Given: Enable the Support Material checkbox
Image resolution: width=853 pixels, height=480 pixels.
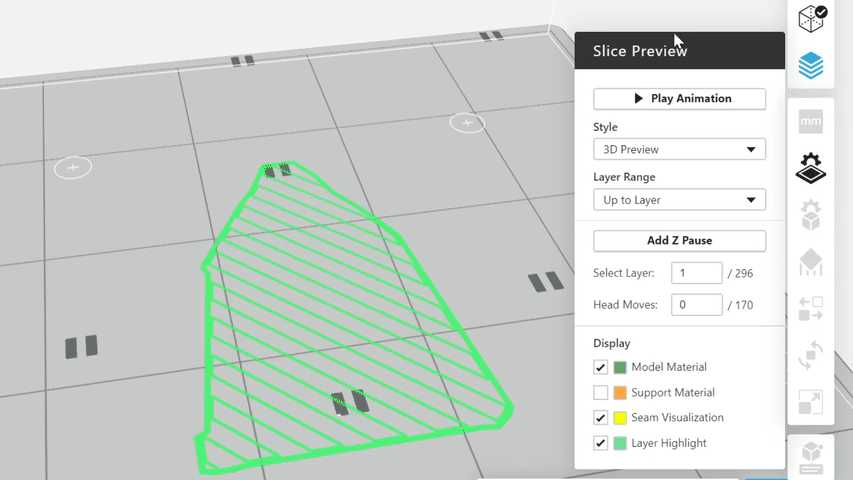Looking at the screenshot, I should click(601, 392).
